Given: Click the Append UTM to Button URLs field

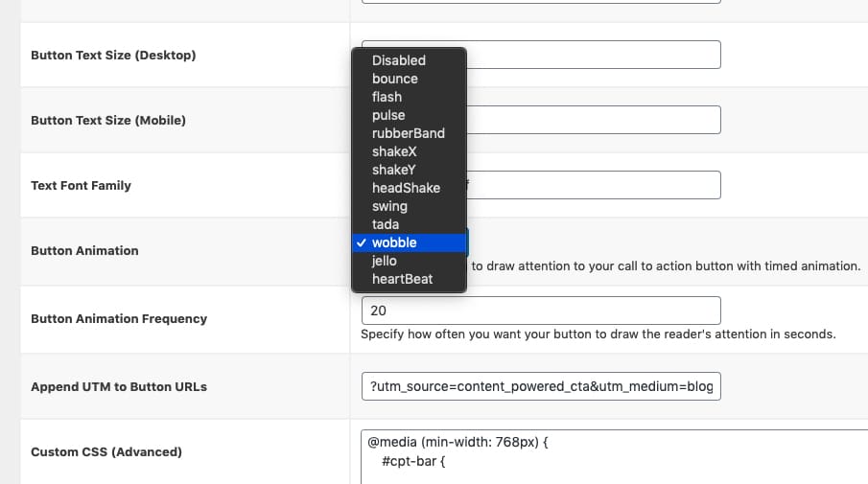Looking at the screenshot, I should (541, 386).
